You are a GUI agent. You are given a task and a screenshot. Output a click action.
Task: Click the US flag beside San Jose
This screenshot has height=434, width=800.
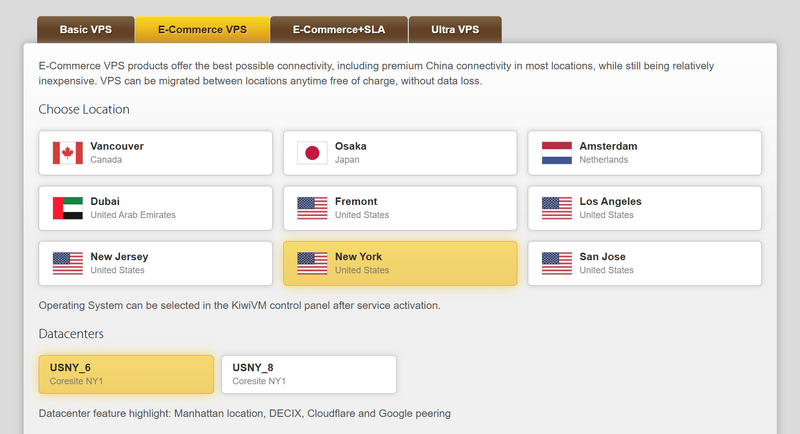pos(557,263)
